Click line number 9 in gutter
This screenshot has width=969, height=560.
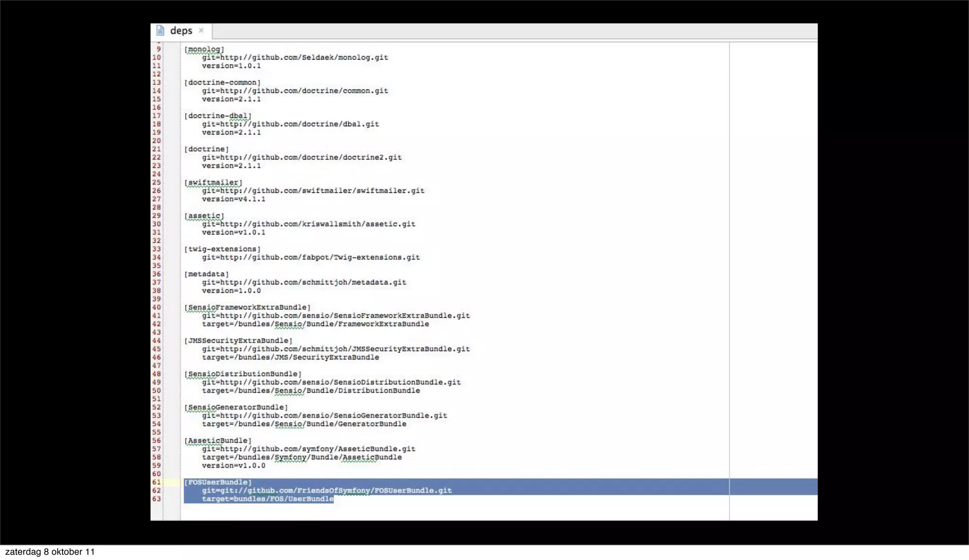[x=159, y=49]
